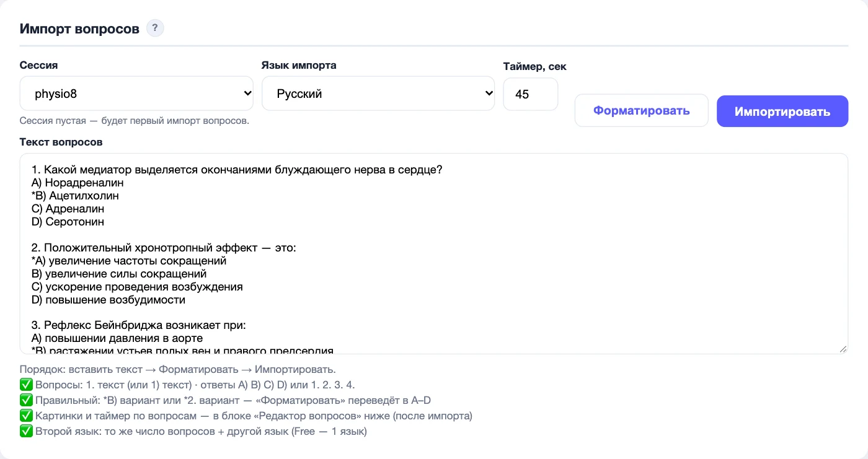Viewport: 868px width, 459px height.
Task: Click the green check icon beside 'Второй язык' hint
Action: click(26, 431)
